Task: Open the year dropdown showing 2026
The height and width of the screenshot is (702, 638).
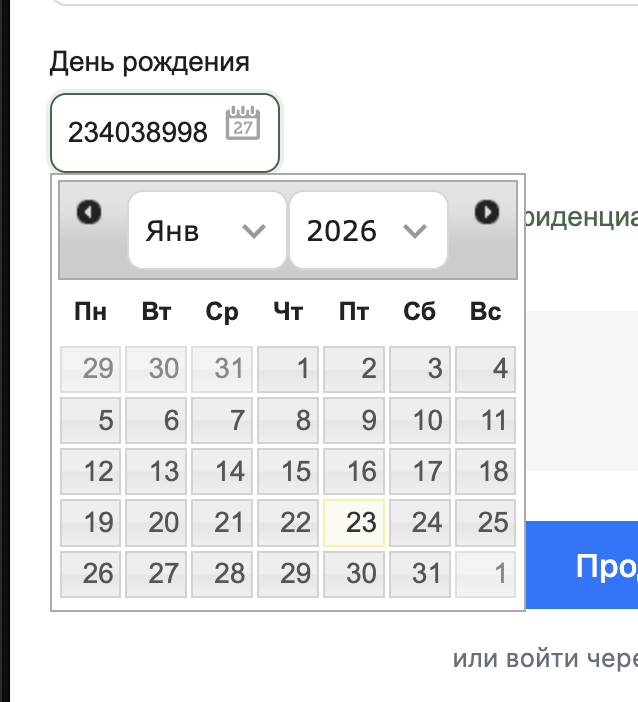Action: click(x=367, y=231)
